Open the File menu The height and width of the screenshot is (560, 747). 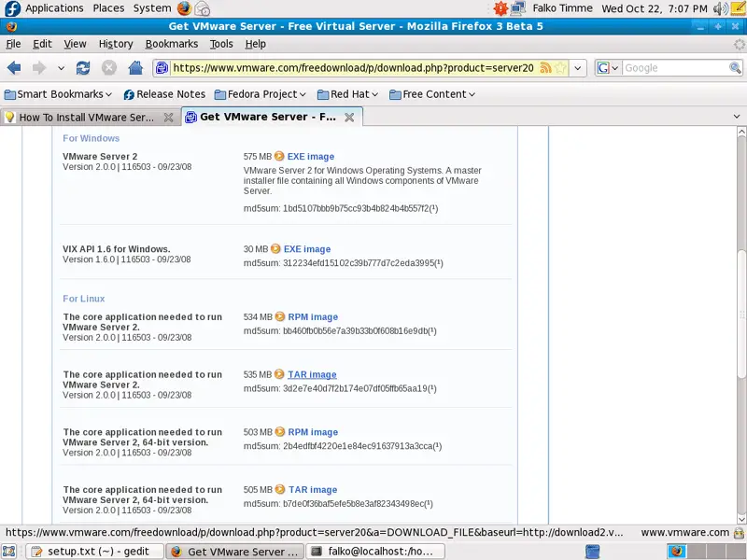(13, 44)
